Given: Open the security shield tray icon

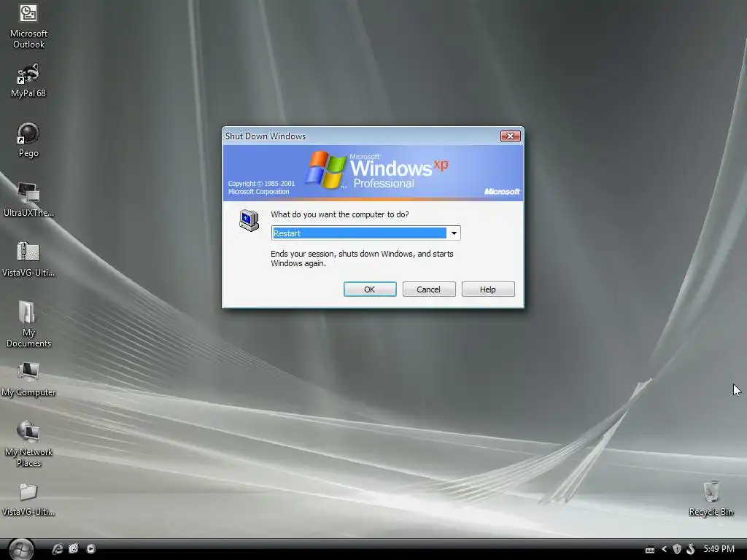Looking at the screenshot, I should (677, 549).
